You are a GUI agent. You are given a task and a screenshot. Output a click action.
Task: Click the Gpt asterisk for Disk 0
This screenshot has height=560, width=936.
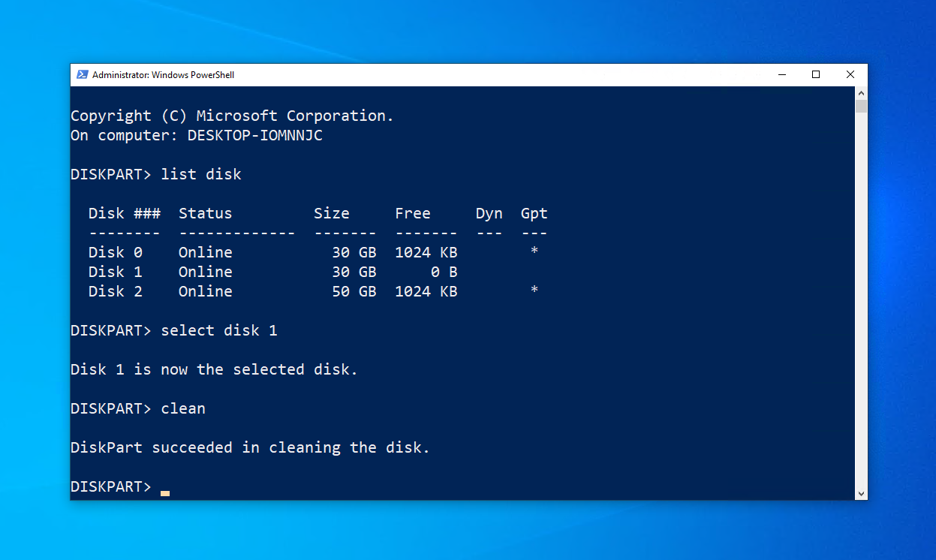pos(534,251)
